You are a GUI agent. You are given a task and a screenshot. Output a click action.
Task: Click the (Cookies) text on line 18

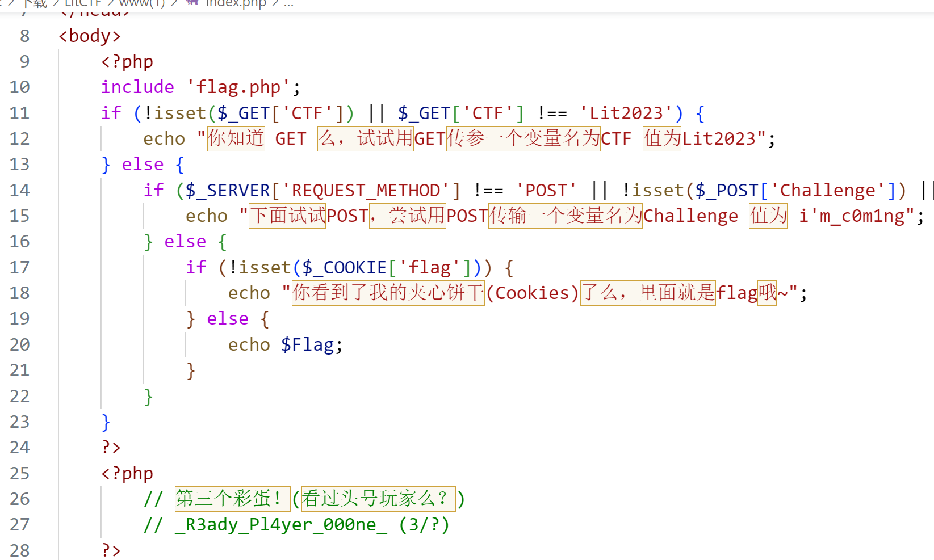coord(533,293)
